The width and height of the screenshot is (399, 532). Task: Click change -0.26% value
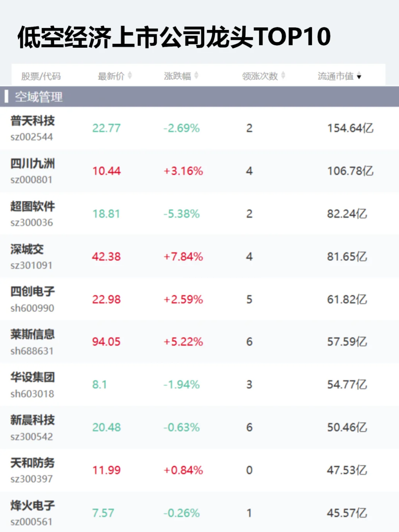181,513
